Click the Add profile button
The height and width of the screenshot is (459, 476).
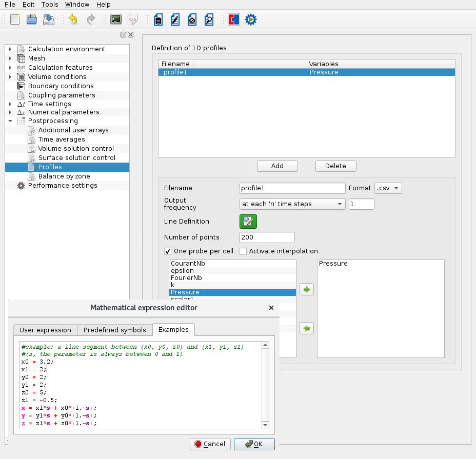tap(277, 166)
